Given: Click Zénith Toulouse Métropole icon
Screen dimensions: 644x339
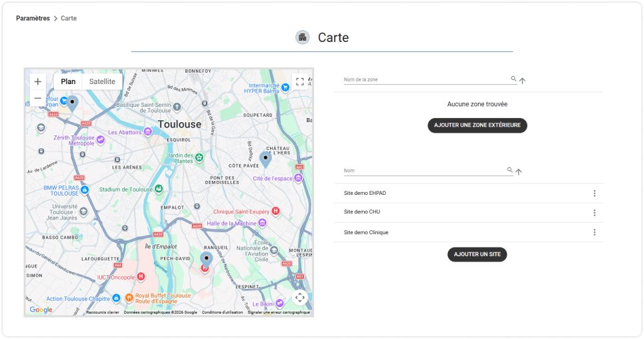Looking at the screenshot, I should click(101, 139).
